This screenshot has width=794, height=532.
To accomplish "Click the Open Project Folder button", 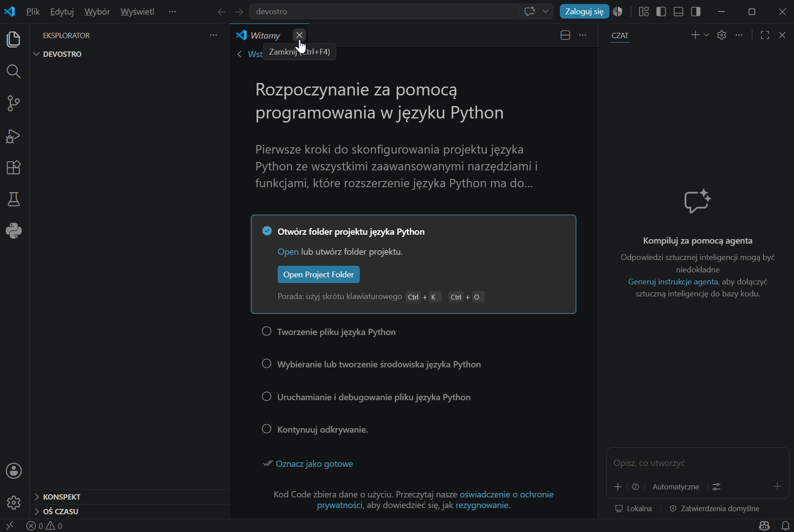I will [318, 275].
